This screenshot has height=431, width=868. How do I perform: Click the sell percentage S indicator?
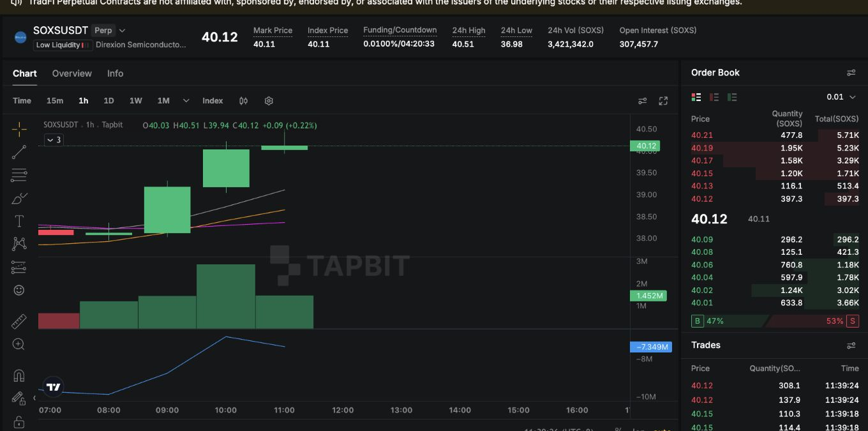[852, 321]
